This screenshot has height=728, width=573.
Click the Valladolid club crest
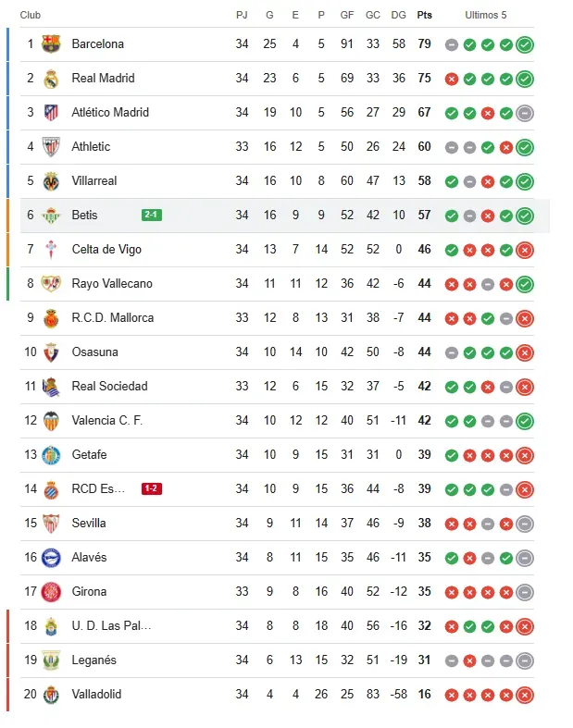coord(51,695)
